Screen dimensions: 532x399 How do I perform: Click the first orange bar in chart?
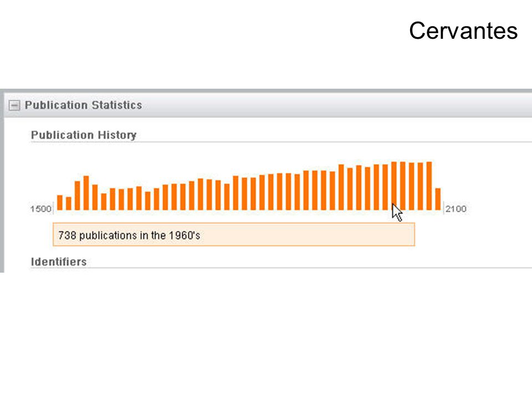[x=60, y=203]
